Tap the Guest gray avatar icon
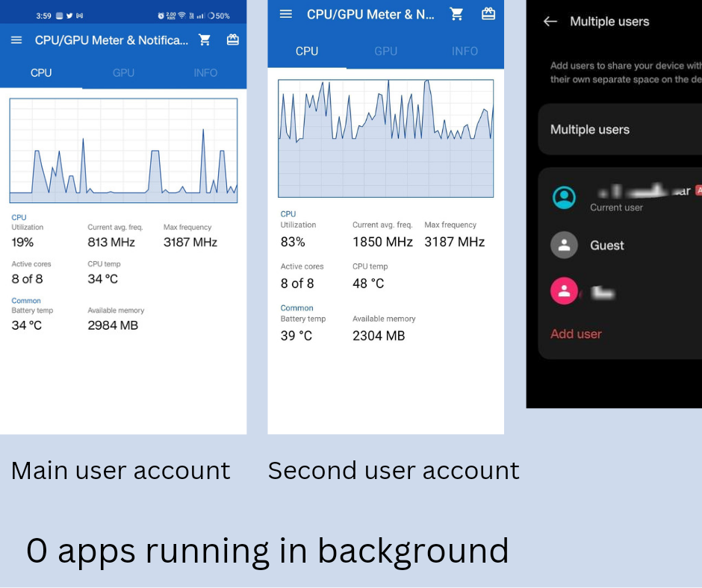This screenshot has height=588, width=702. [564, 245]
